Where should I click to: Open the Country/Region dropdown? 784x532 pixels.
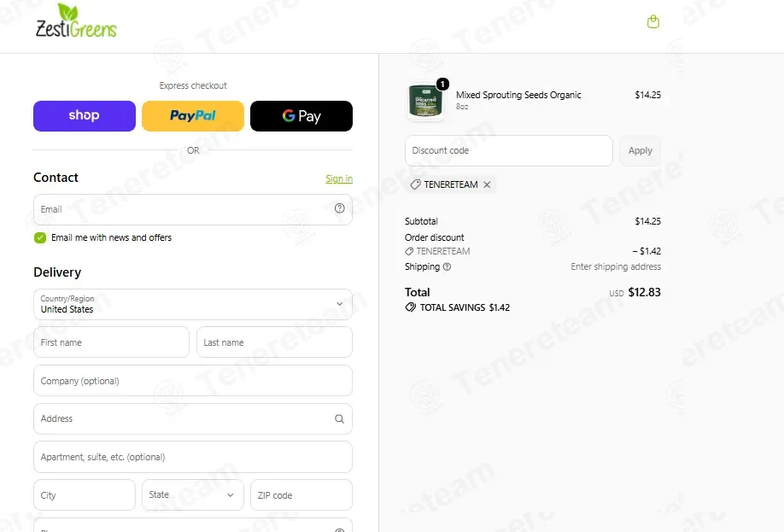pyautogui.click(x=193, y=304)
